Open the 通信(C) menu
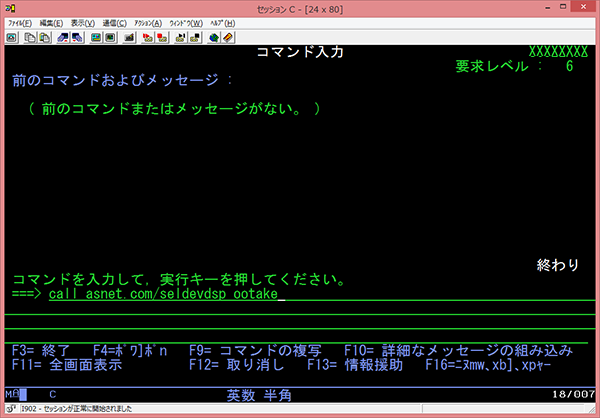The height and width of the screenshot is (418, 600). click(115, 22)
